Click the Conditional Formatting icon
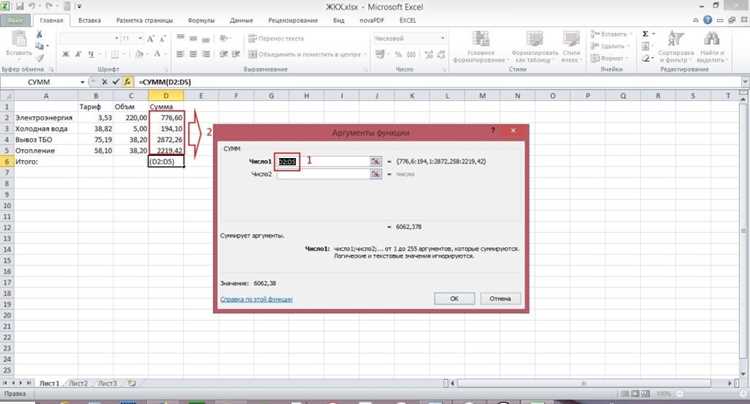The width and height of the screenshot is (750, 404). coord(480,39)
